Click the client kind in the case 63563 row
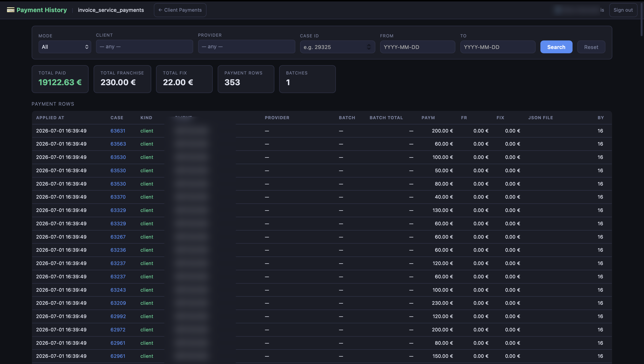The image size is (644, 364). 147,144
